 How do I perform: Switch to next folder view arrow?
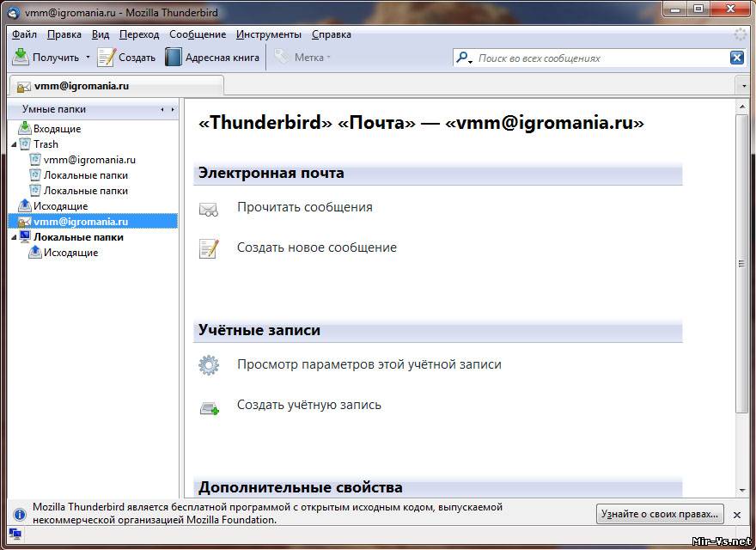pos(173,109)
